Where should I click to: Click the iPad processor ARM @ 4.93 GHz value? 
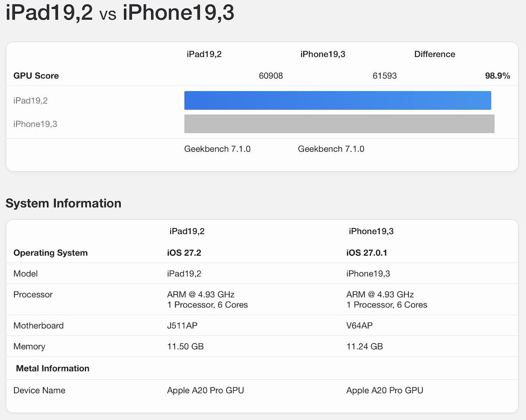tap(201, 295)
